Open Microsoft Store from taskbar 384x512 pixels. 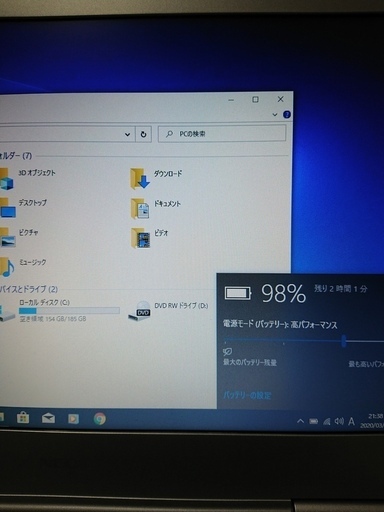[23, 418]
